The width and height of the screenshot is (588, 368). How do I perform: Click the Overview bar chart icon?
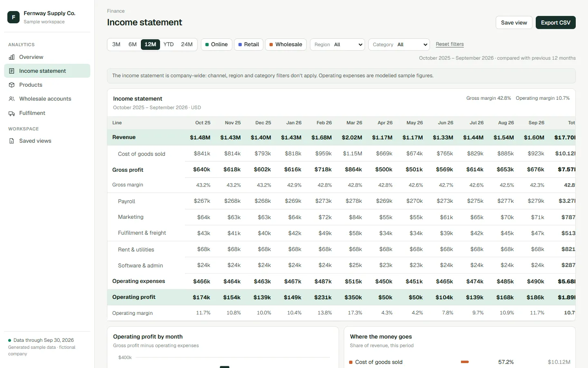(12, 57)
